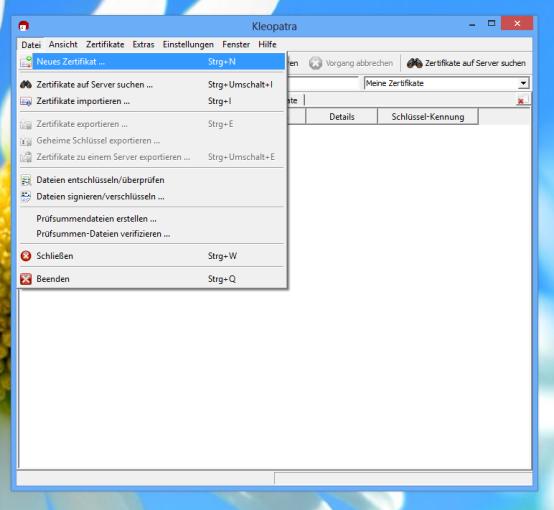Viewport: 554px width, 510px height.
Task: Choose Zertifikate importieren menu entry
Action: point(152,101)
